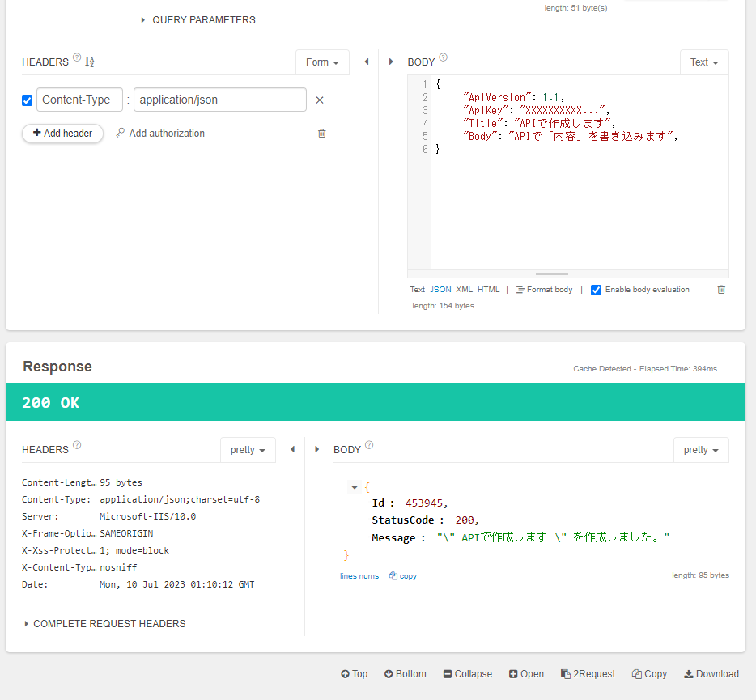Image resolution: width=756 pixels, height=700 pixels.
Task: Click Content-Type response header row
Action: click(141, 500)
